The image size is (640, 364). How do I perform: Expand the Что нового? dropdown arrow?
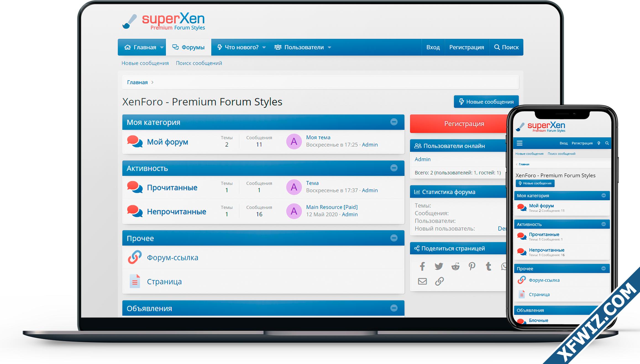click(264, 48)
